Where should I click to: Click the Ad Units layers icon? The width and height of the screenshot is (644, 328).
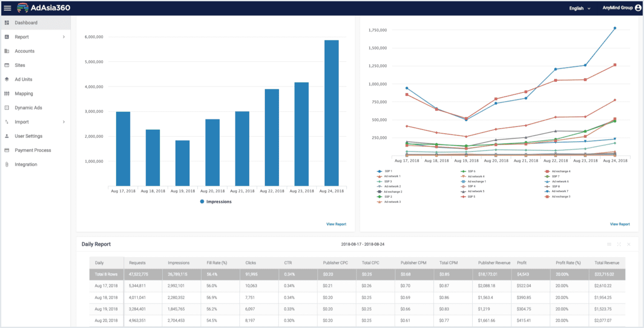point(7,80)
